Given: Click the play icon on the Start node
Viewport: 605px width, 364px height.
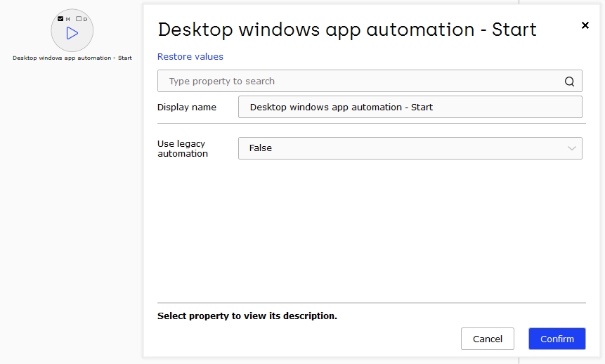Looking at the screenshot, I should coord(72,33).
